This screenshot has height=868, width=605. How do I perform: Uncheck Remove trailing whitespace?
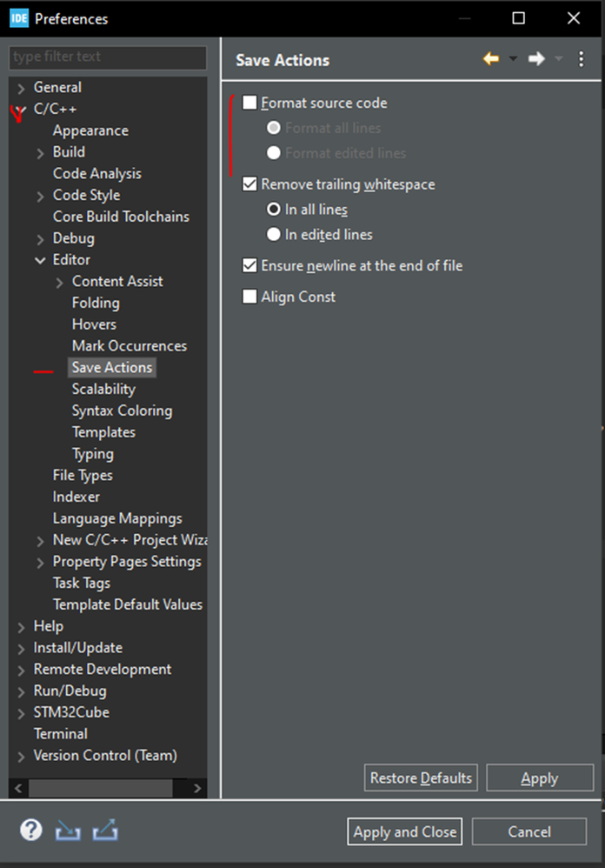click(250, 184)
